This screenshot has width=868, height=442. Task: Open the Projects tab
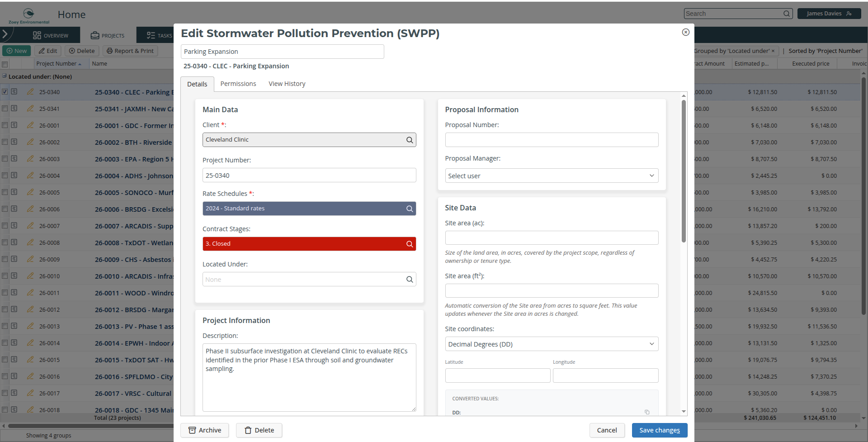click(x=108, y=35)
